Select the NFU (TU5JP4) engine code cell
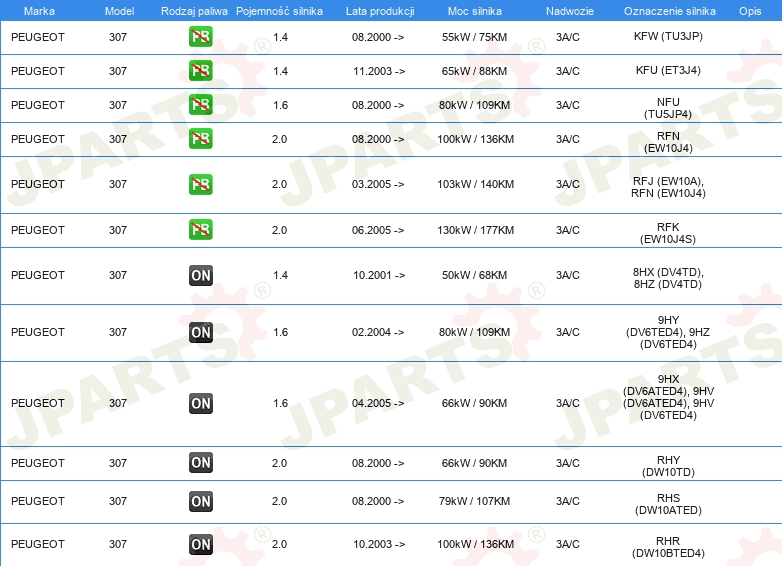 [668, 108]
